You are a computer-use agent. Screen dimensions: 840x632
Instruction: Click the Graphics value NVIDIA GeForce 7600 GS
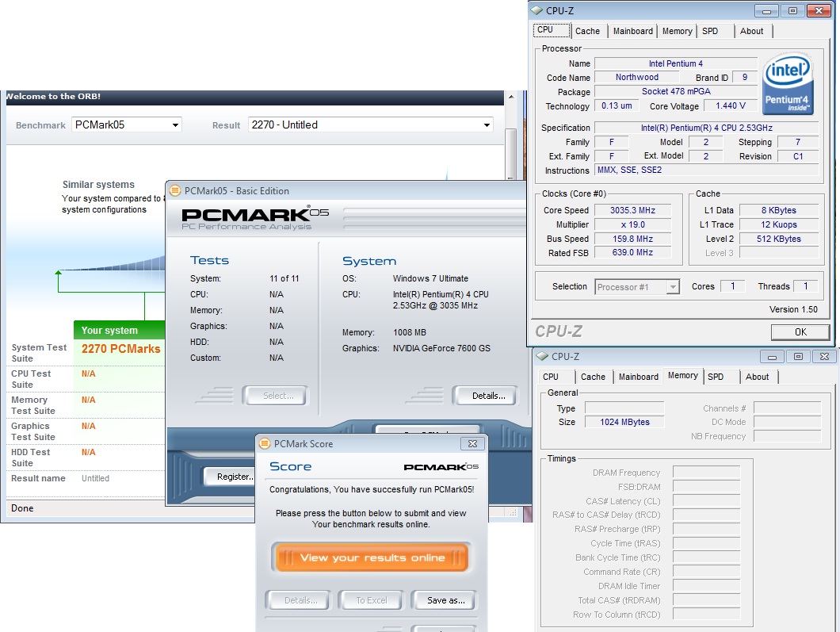(x=441, y=348)
